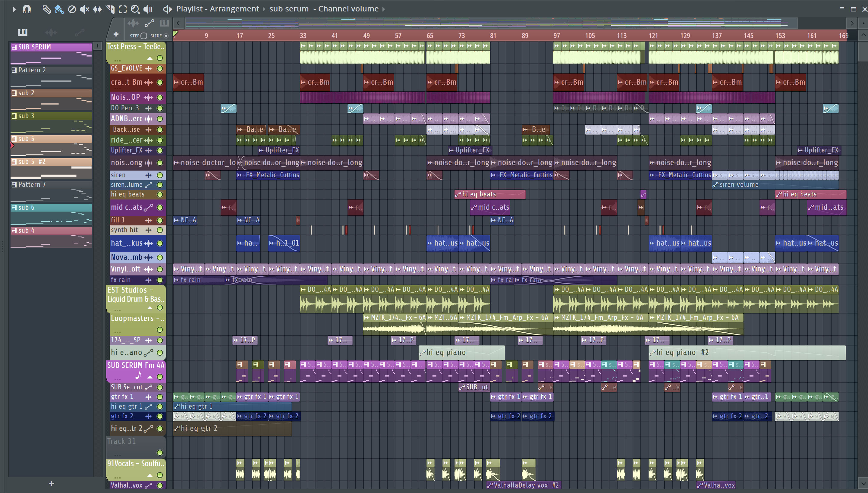Select the Draw pencil tool
The height and width of the screenshot is (493, 868).
[46, 9]
